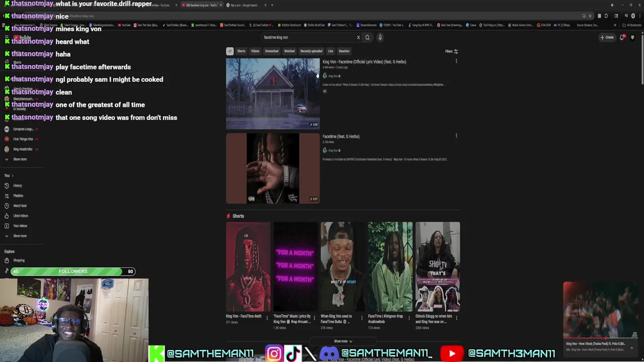
Task: Clear the YouTube search box with the X
Action: point(358,37)
